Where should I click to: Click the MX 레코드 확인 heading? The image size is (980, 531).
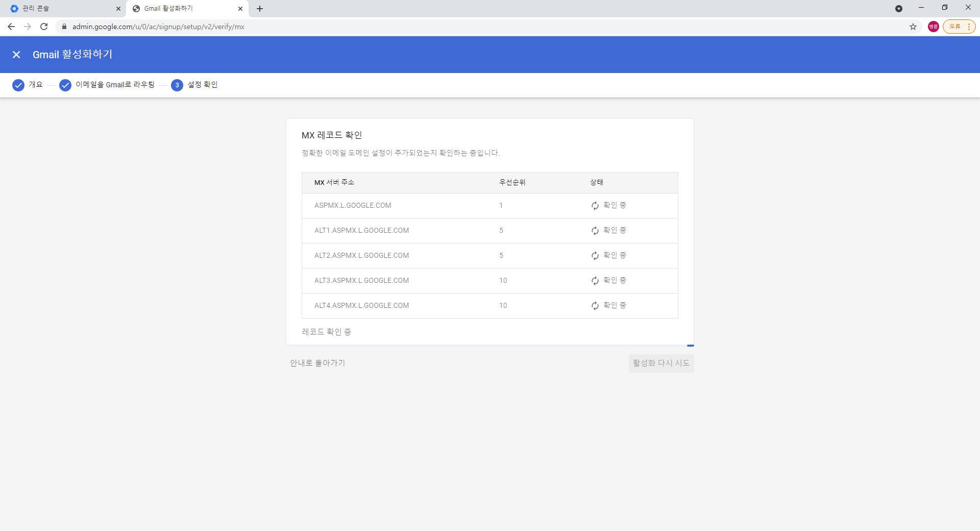tap(332, 135)
